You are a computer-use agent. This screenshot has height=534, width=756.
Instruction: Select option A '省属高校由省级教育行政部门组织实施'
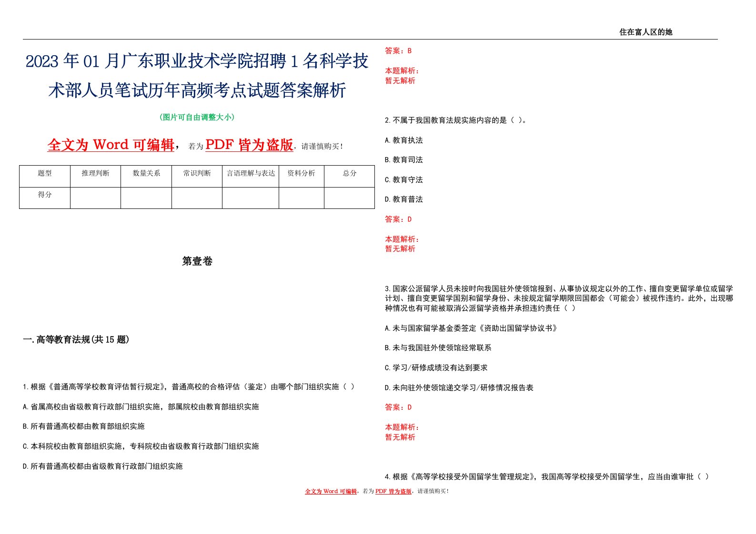click(141, 407)
